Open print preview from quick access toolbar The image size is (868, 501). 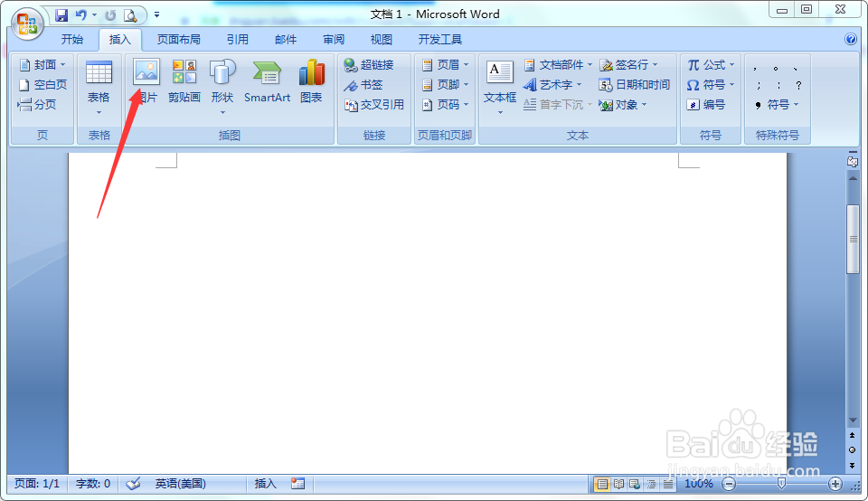[130, 15]
